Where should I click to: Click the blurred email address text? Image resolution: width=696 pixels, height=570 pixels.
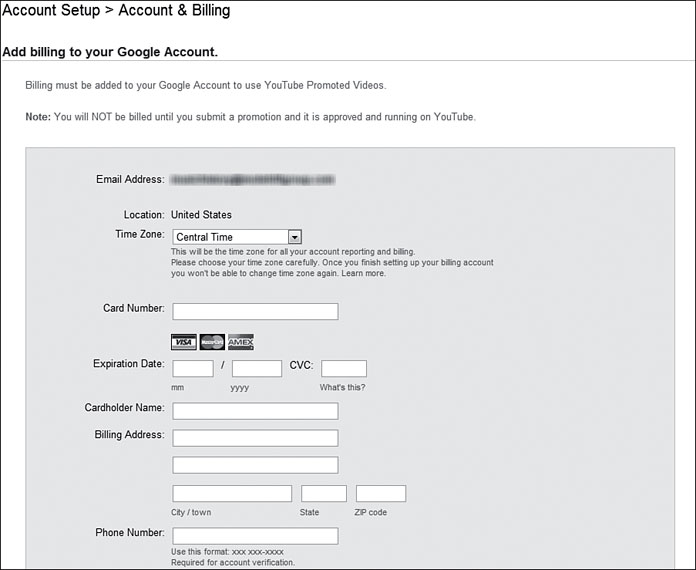point(253,179)
